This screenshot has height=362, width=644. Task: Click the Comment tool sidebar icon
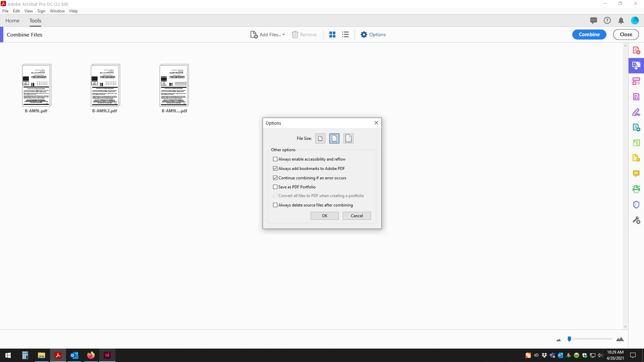coord(636,173)
